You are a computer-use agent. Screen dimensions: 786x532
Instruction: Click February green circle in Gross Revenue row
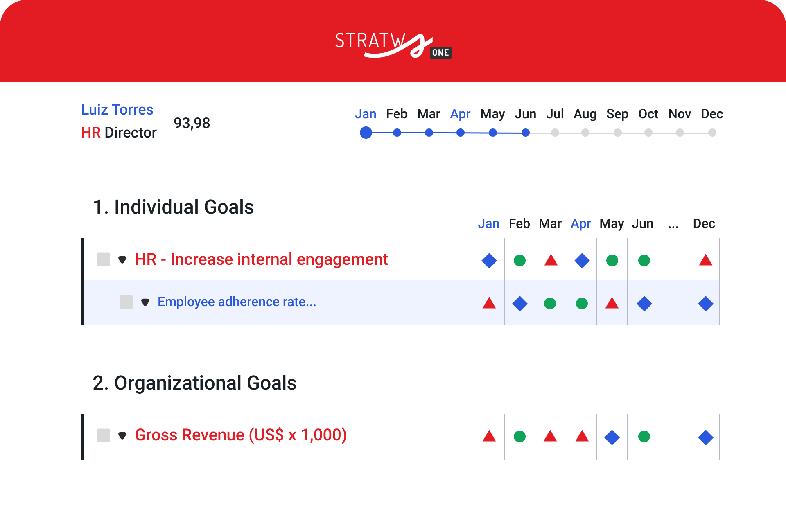[x=519, y=437]
